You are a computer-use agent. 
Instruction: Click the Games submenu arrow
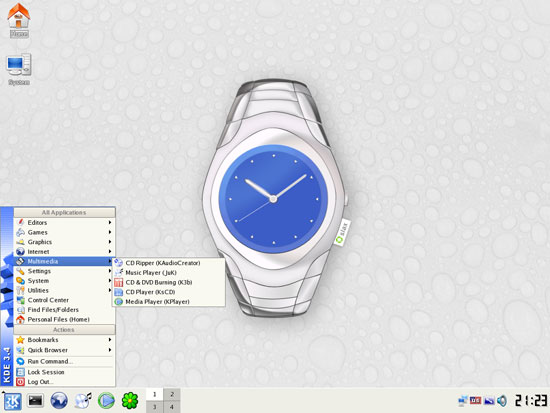point(110,232)
